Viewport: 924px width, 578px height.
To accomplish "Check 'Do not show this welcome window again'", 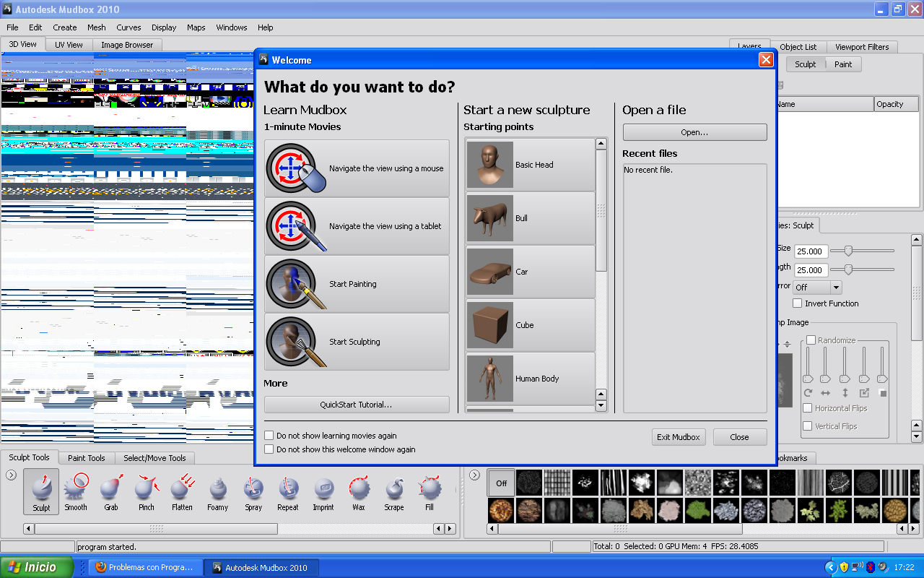I will pyautogui.click(x=269, y=449).
